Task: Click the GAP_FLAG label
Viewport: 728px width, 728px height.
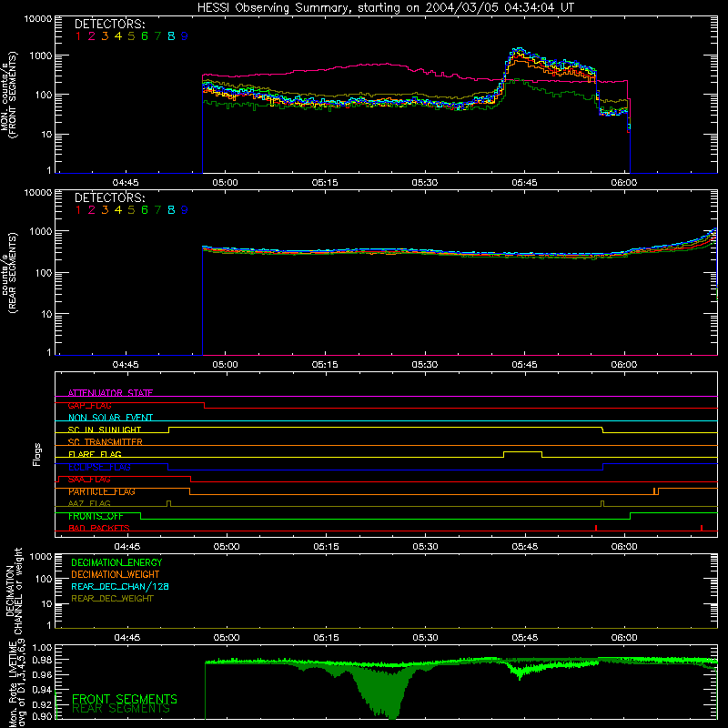Action: (x=89, y=405)
